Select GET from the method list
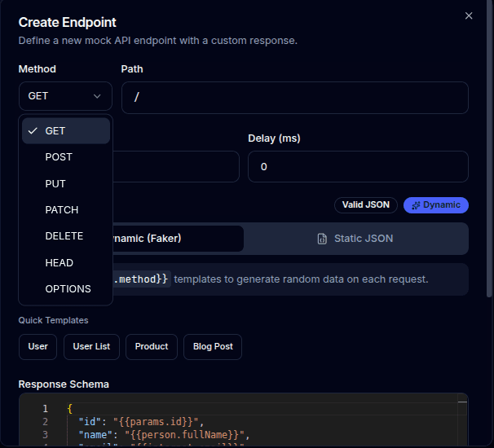 66,131
